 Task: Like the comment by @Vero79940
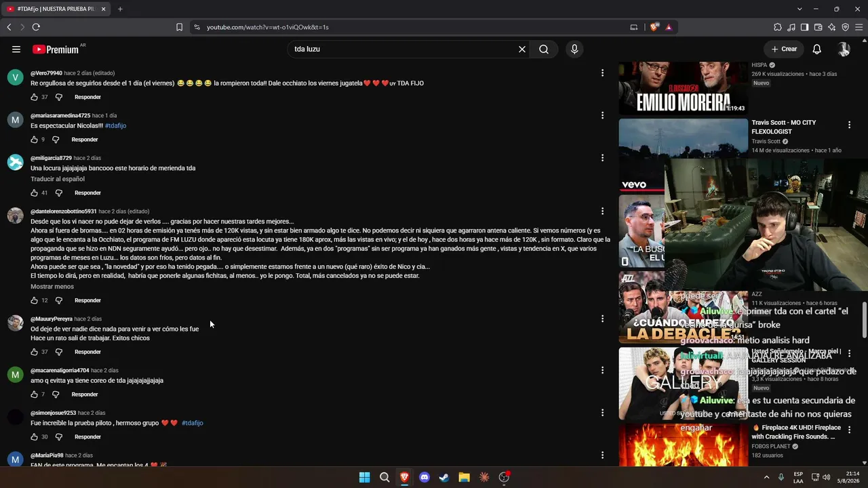[34, 97]
